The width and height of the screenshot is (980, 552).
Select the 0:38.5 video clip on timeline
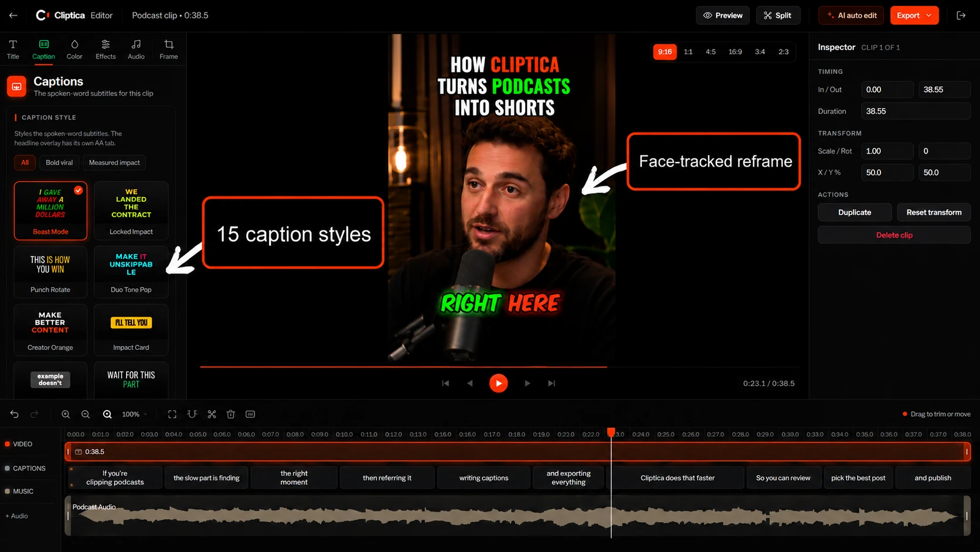point(518,452)
